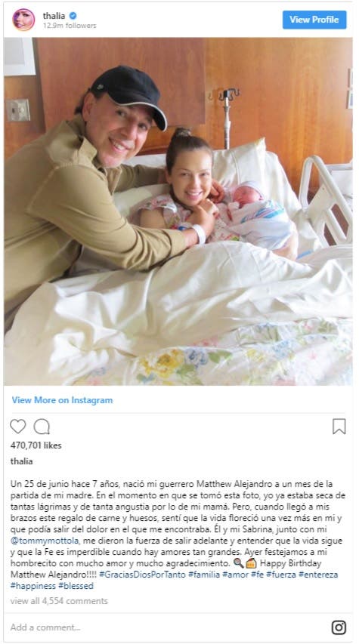Image resolution: width=359 pixels, height=644 pixels.
Task: Click thalia username in the header
Action: [x=54, y=16]
